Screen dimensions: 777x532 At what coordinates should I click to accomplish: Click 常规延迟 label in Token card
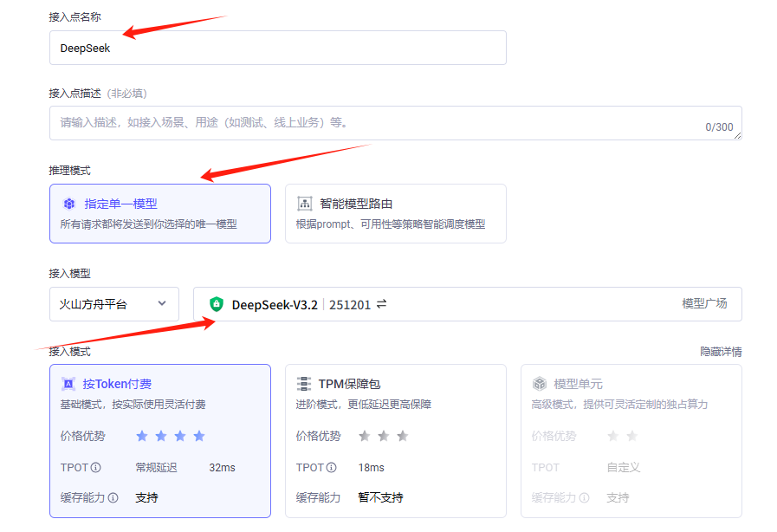156,468
